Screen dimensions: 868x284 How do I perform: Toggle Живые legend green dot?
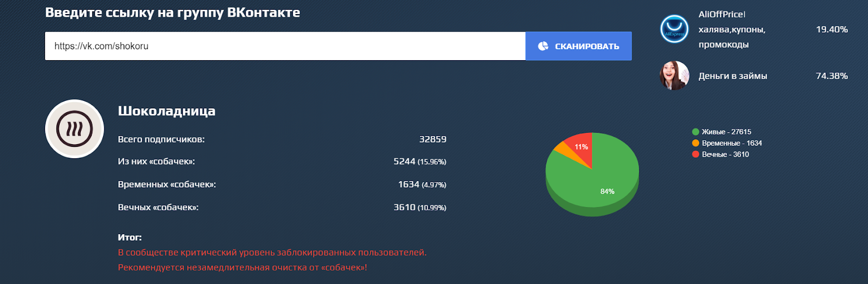click(x=695, y=132)
